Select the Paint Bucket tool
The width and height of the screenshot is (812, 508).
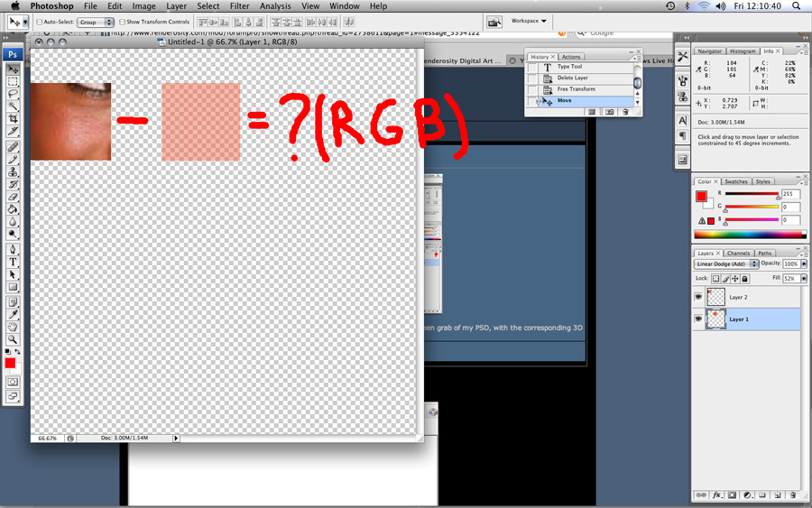[x=13, y=209]
